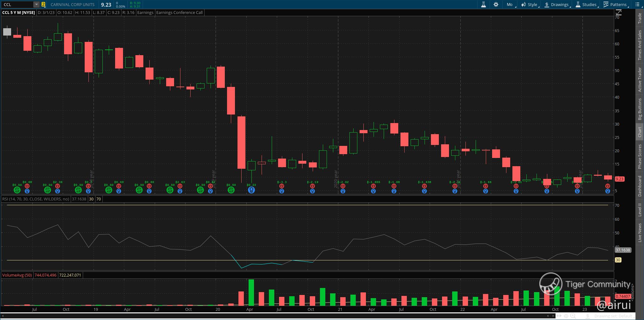
Task: Click the blue lightbulb icon below $-1.66
Action: point(485,191)
